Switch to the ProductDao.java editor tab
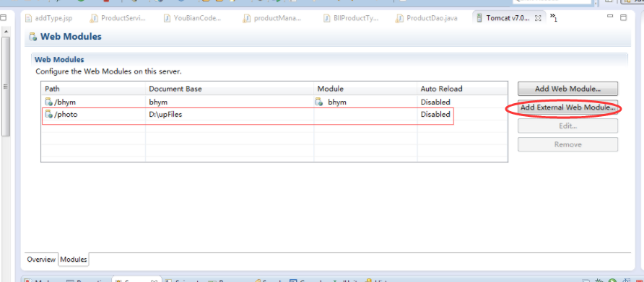 (426, 19)
